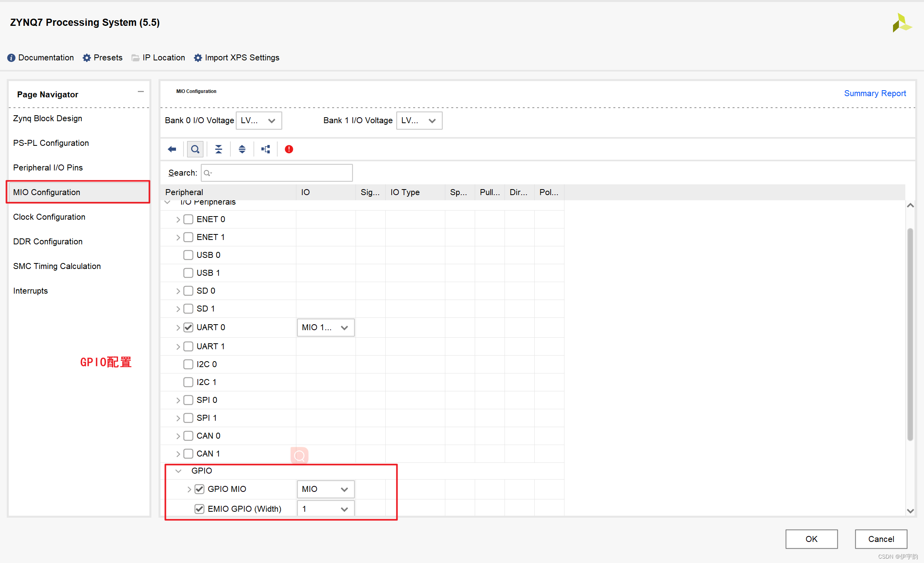Select Clock Configuration page
Screen dimensions: 924x563
(49, 217)
